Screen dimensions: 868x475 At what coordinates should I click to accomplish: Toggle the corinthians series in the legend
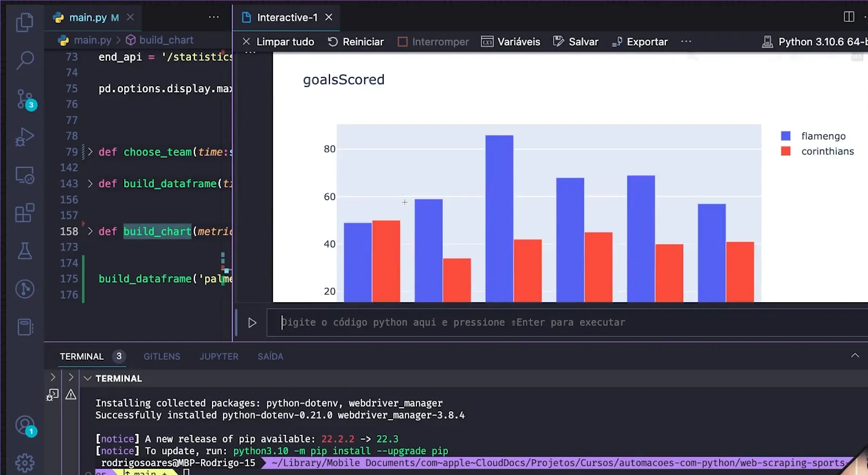[x=827, y=151]
